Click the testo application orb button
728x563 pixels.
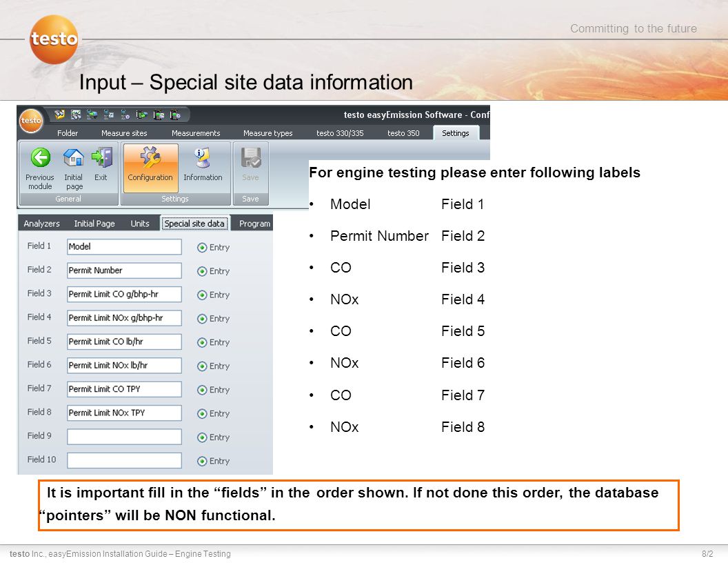[30, 120]
